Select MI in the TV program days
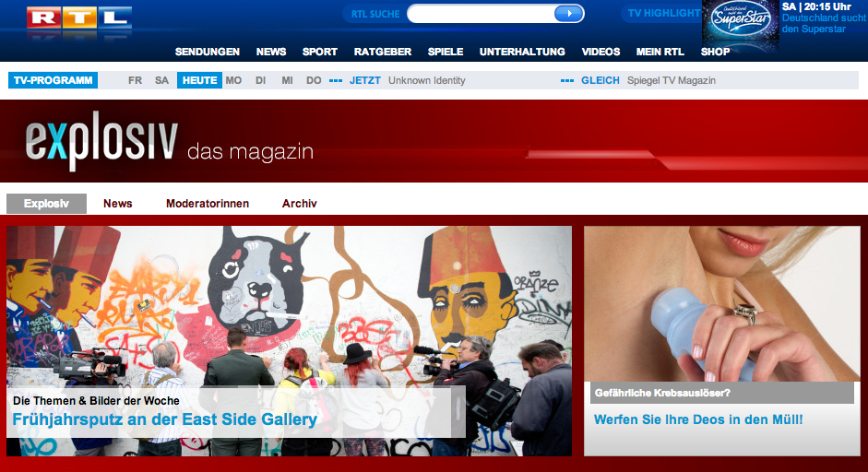Image resolution: width=868 pixels, height=472 pixels. tap(287, 80)
